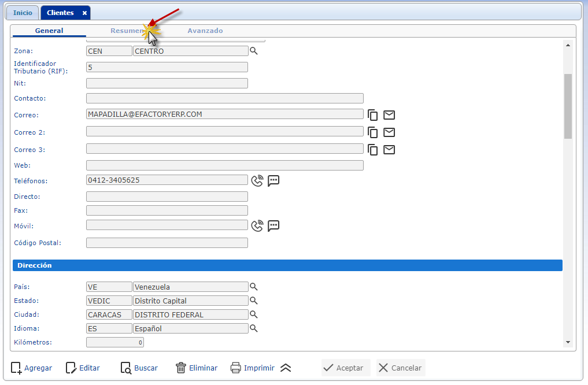
Task: Copy the Correo email address
Action: 373,115
